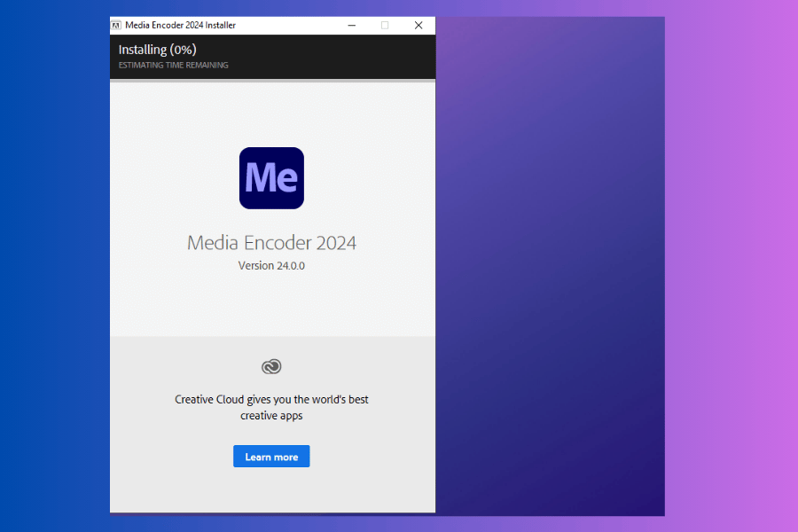Click the Adobe icon in the title bar
The height and width of the screenshot is (532, 798).
click(116, 26)
